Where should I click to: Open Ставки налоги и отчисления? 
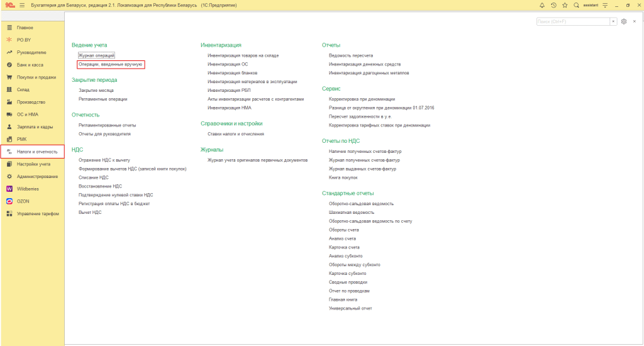point(235,134)
